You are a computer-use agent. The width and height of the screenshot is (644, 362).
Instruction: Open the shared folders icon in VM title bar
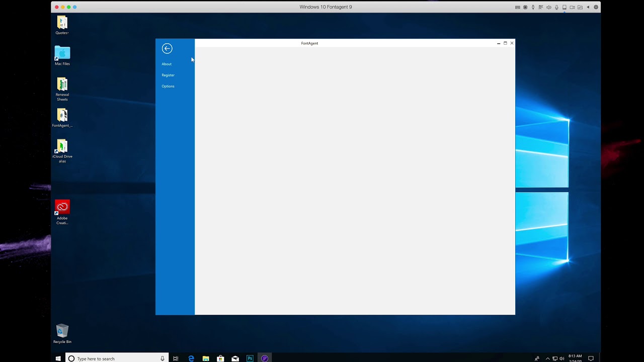(x=580, y=7)
